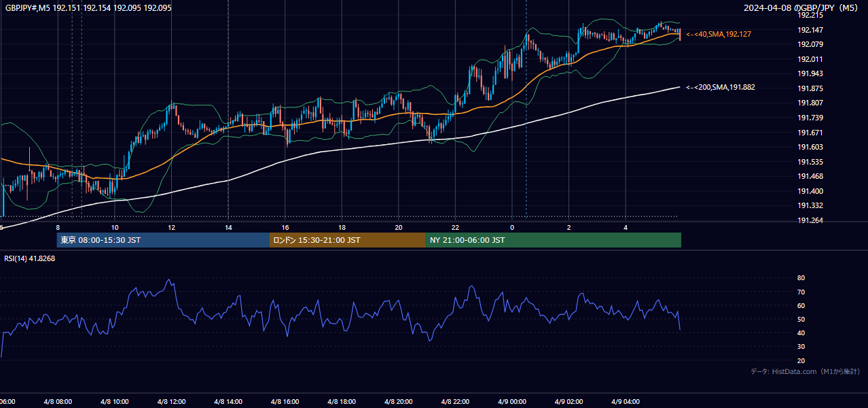Click the bottom date label 4/8 10:00
Screen dimensions: 868x408
pos(114,401)
